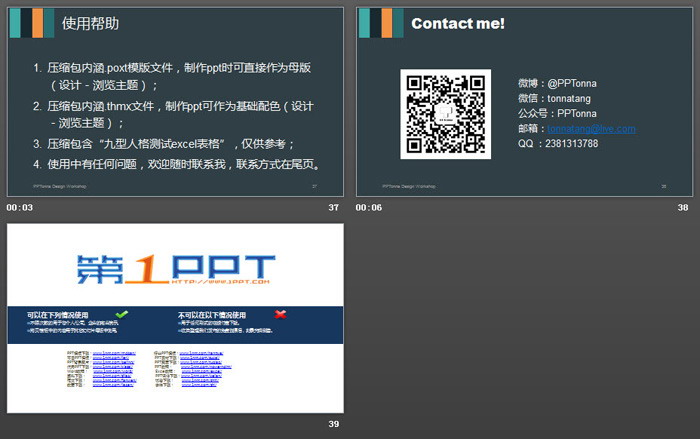
Task: Click the 第1PPT logo on slide 39
Action: pyautogui.click(x=175, y=268)
